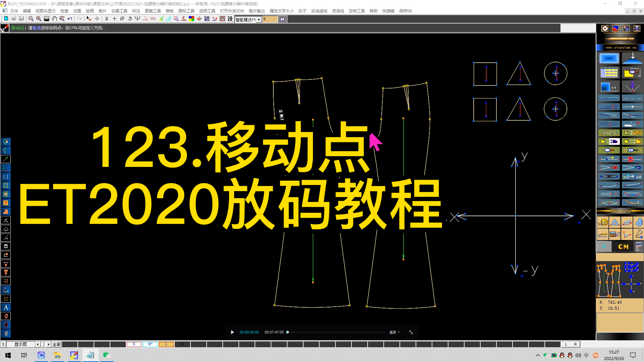Click the New file icon
This screenshot has width=644, height=362.
pos(6,19)
